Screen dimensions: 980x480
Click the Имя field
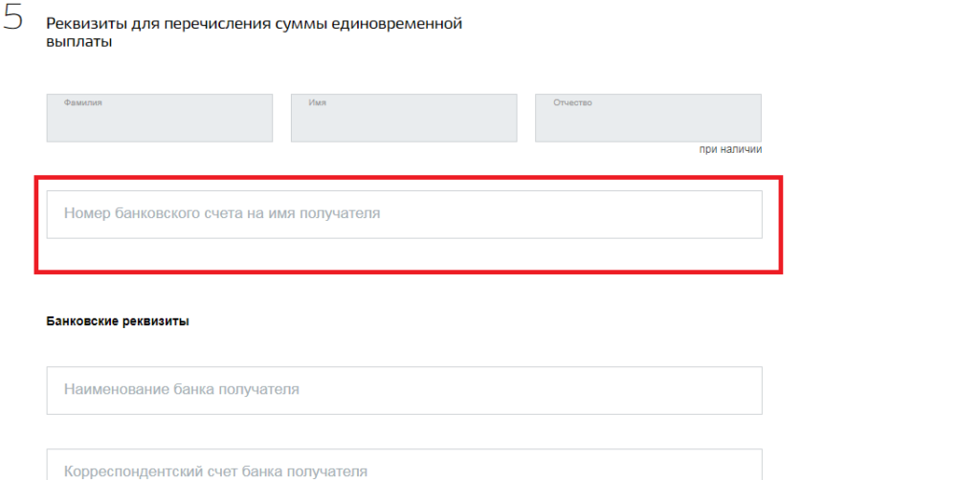404,118
